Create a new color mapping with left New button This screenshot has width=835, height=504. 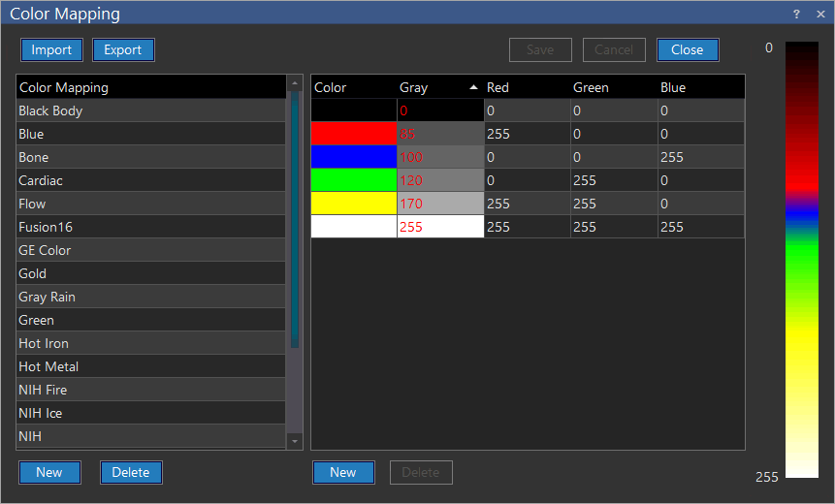tap(49, 472)
